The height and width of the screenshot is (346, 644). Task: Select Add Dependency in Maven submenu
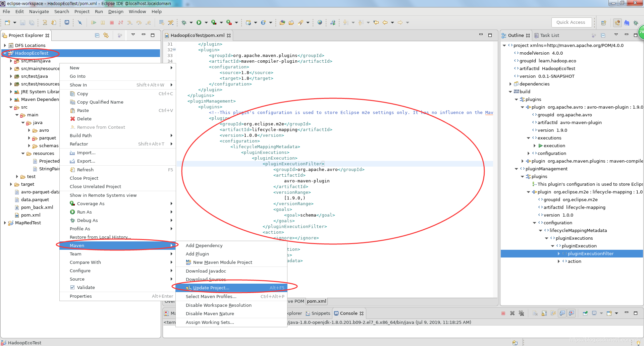point(231,245)
